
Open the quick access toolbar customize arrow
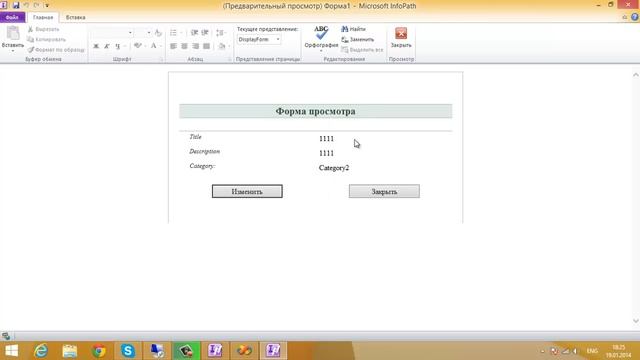47,5
